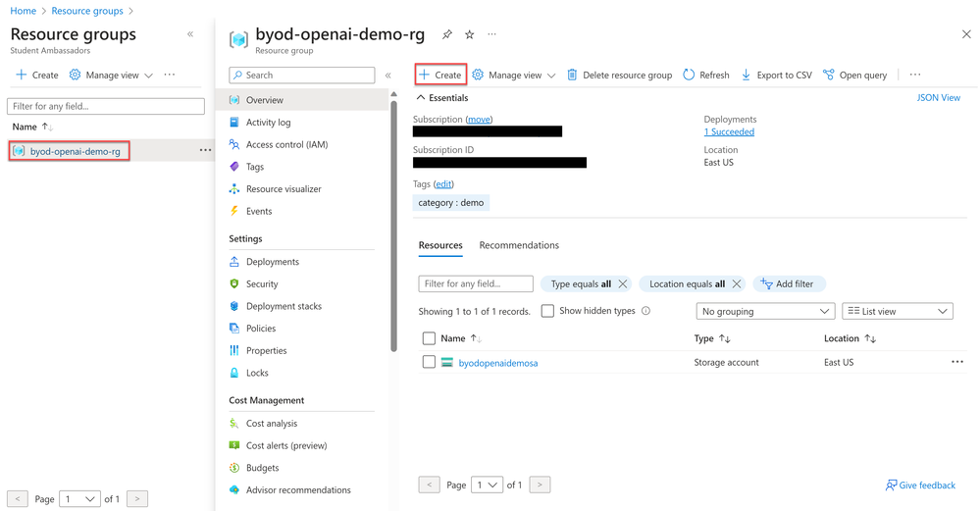Click Delete resource group
Viewport: 980px width, 511px height.
(619, 75)
